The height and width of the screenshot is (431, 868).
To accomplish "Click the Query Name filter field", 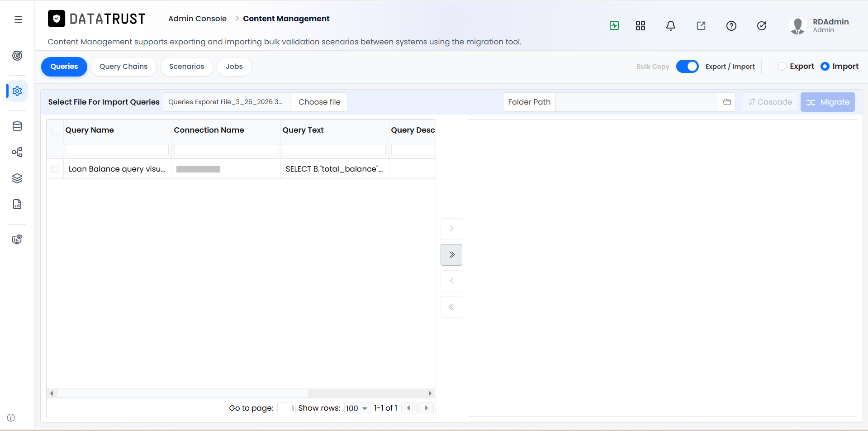I will click(117, 149).
